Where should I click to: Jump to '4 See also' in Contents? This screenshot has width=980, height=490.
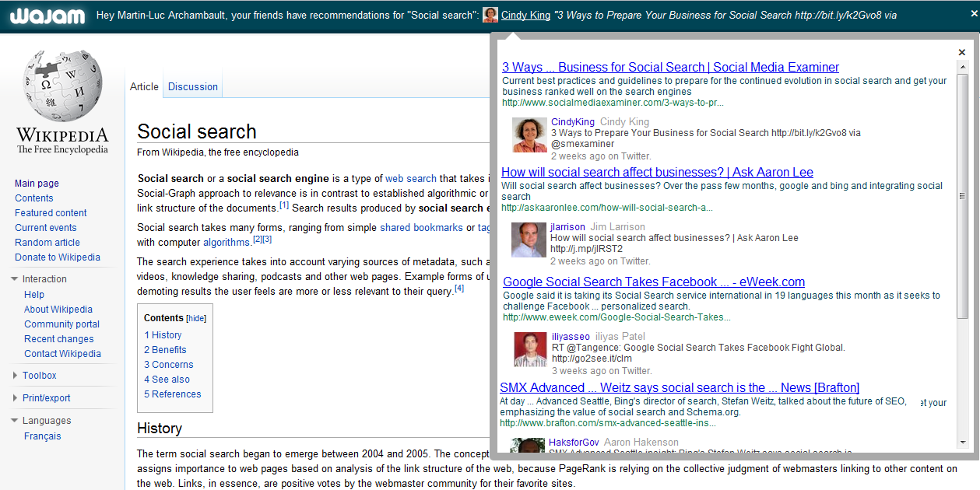click(x=167, y=380)
